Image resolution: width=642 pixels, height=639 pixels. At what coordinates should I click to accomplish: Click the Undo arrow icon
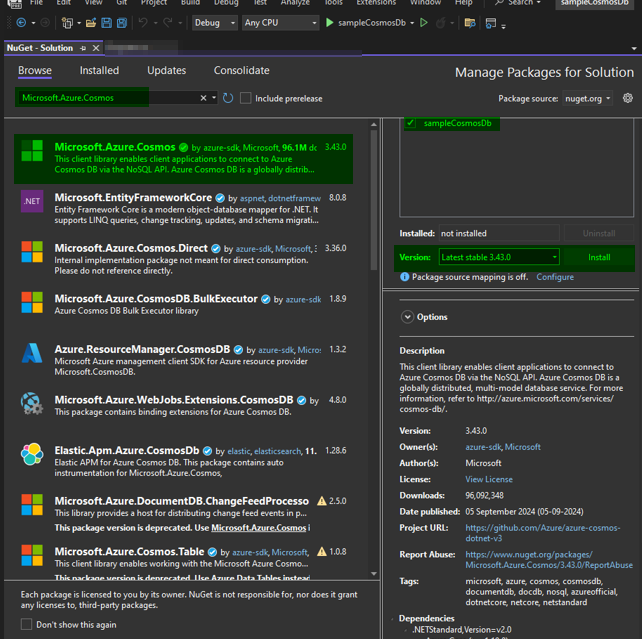click(143, 23)
